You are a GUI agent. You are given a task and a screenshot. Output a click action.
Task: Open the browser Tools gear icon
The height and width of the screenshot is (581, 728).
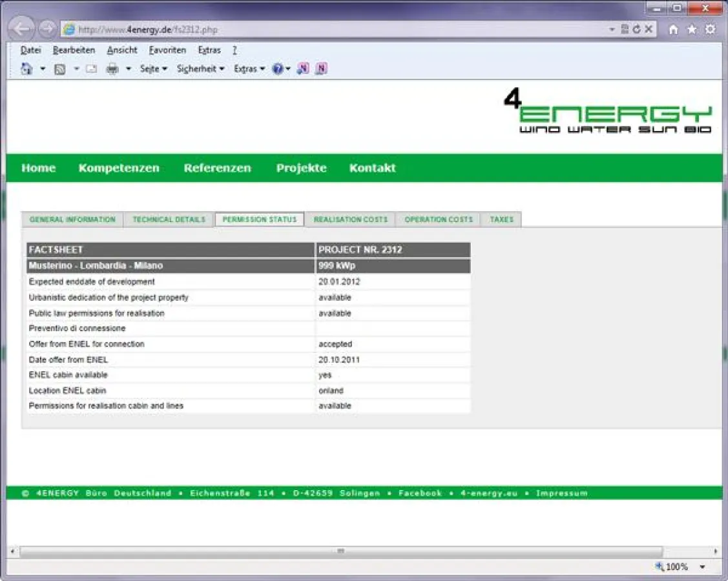click(710, 30)
